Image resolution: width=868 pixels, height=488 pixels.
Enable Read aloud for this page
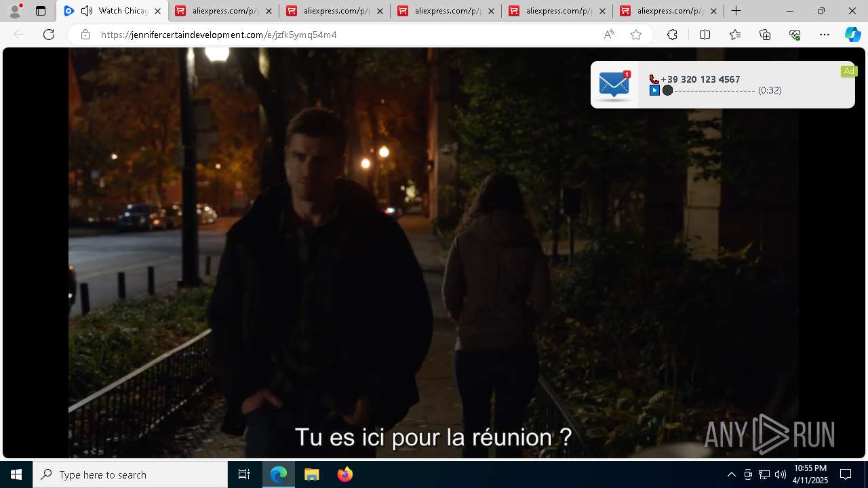pos(609,35)
